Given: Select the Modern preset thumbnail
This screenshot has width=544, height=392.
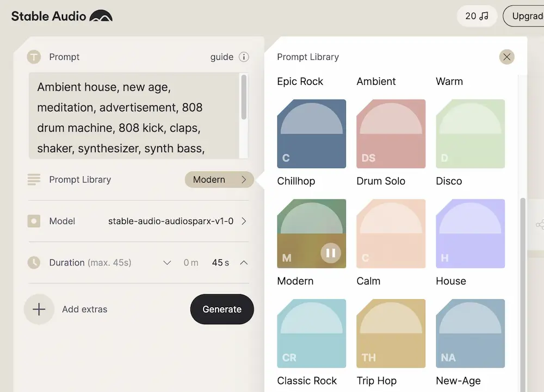Looking at the screenshot, I should (x=312, y=234).
